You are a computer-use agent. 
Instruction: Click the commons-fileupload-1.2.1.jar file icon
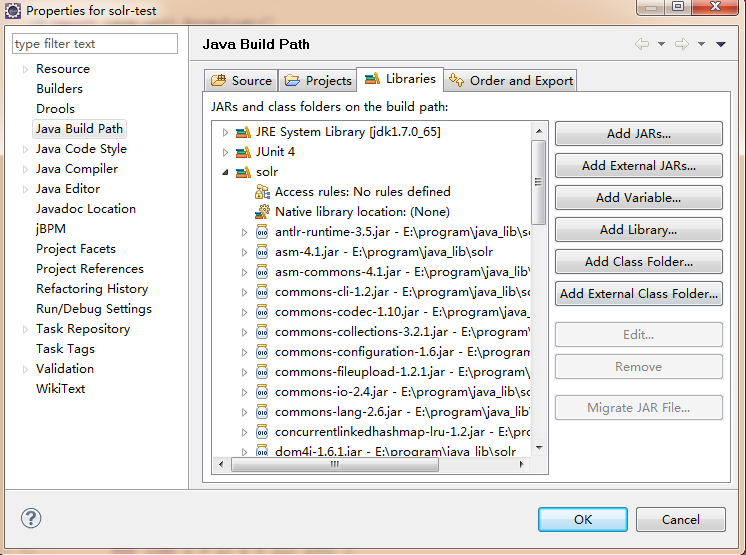[262, 372]
